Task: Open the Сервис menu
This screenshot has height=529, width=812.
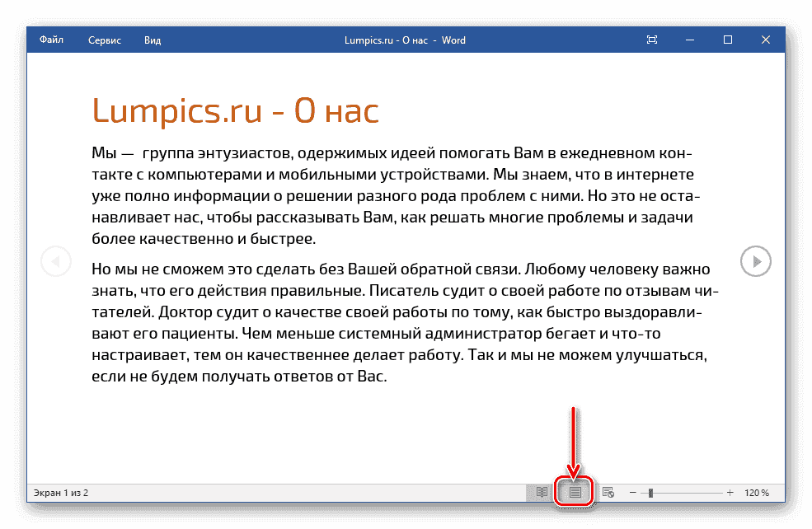Action: (104, 39)
